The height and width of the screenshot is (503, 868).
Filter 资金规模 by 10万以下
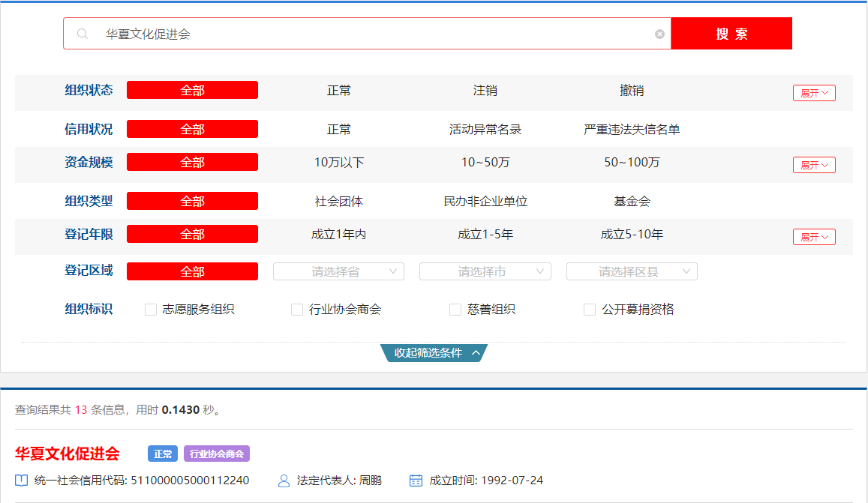(x=339, y=162)
